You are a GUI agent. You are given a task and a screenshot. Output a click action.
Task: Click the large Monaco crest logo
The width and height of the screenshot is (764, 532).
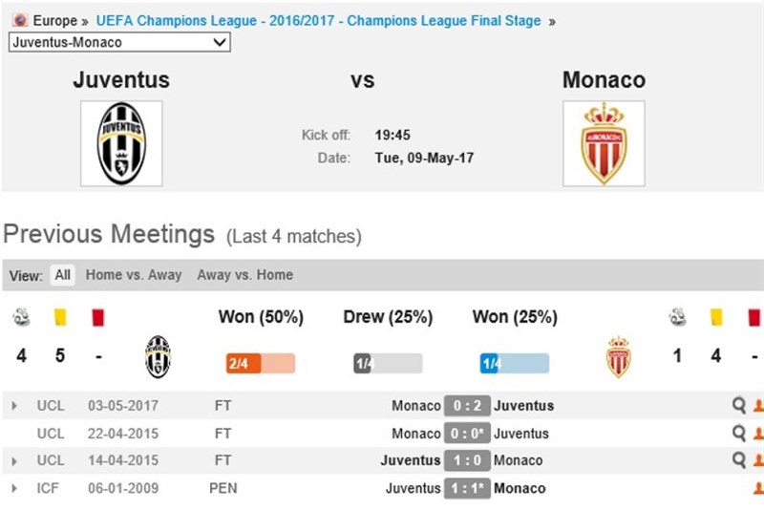tap(604, 143)
